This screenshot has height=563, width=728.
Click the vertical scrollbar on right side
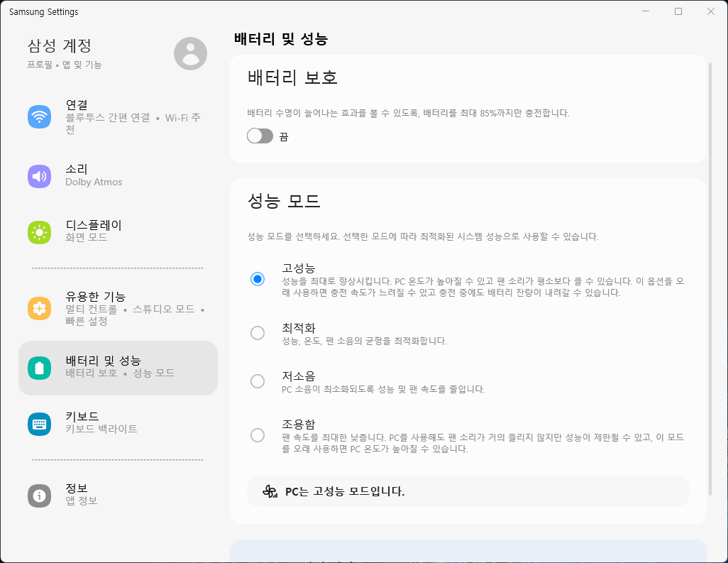click(711, 277)
